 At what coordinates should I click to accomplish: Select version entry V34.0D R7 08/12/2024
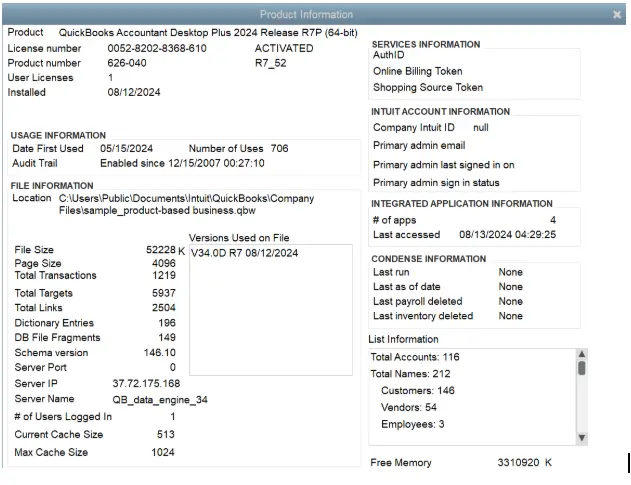pos(244,253)
